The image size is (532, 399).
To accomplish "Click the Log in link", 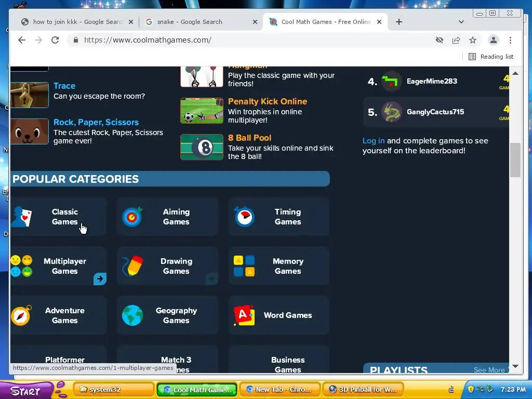I will [373, 141].
